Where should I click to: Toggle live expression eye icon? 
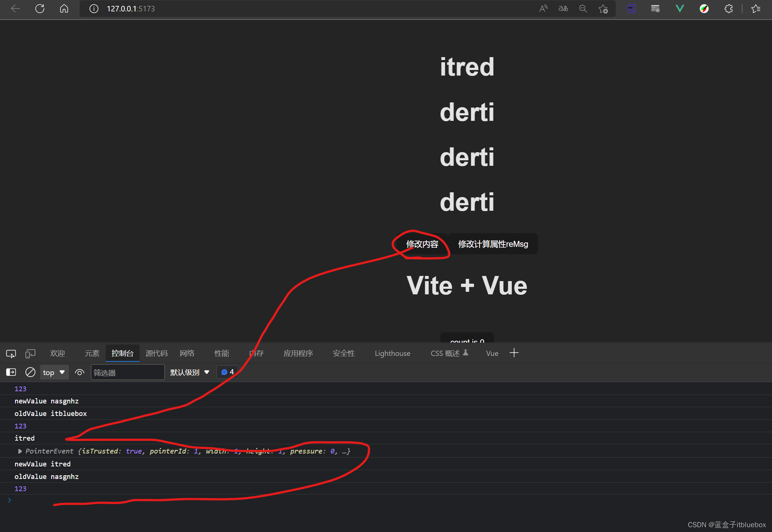pyautogui.click(x=80, y=372)
